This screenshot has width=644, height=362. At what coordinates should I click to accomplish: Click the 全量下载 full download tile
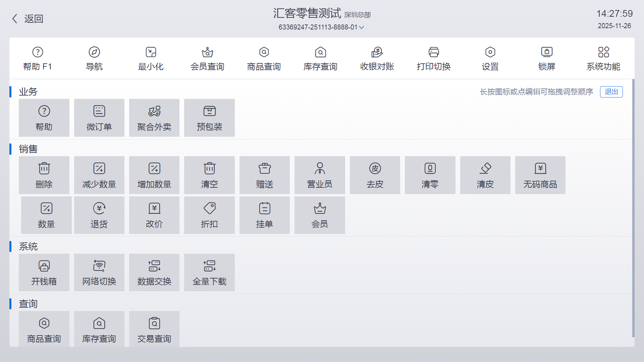pos(209,272)
